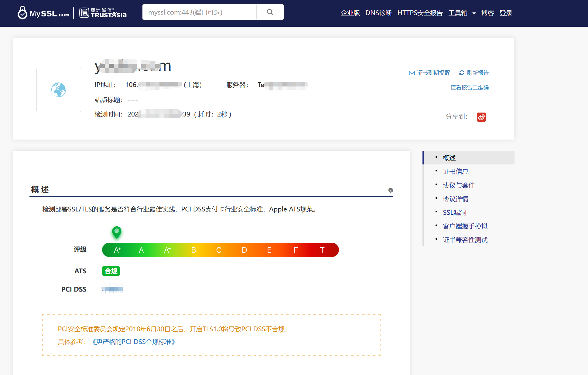Click the T grade on rating bar
This screenshot has width=588, height=375.
point(322,250)
